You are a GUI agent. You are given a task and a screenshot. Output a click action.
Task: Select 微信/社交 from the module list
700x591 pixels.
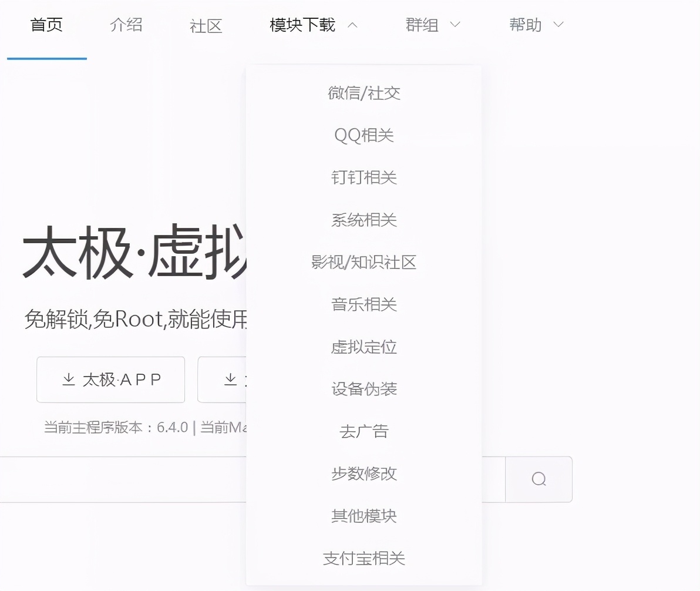coord(364,93)
